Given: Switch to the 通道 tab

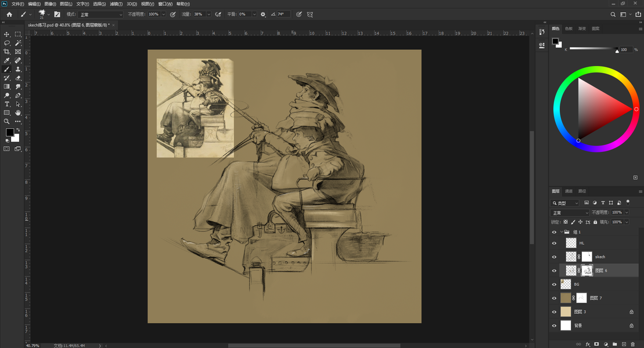Looking at the screenshot, I should pyautogui.click(x=569, y=191).
